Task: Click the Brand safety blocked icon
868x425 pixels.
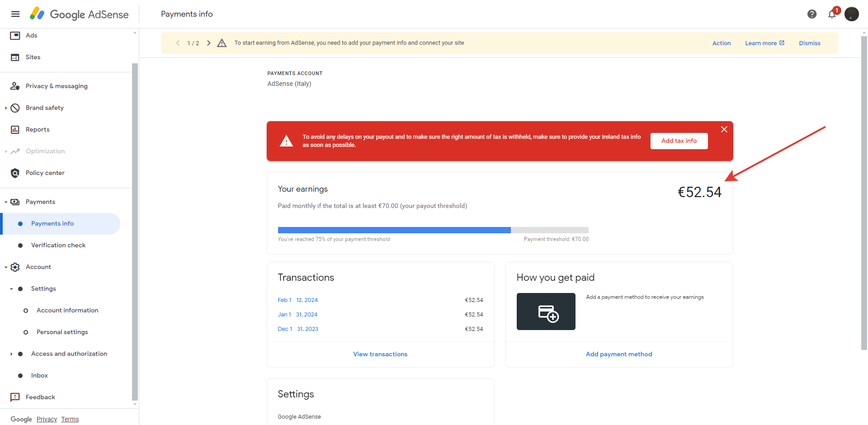Action: (15, 108)
